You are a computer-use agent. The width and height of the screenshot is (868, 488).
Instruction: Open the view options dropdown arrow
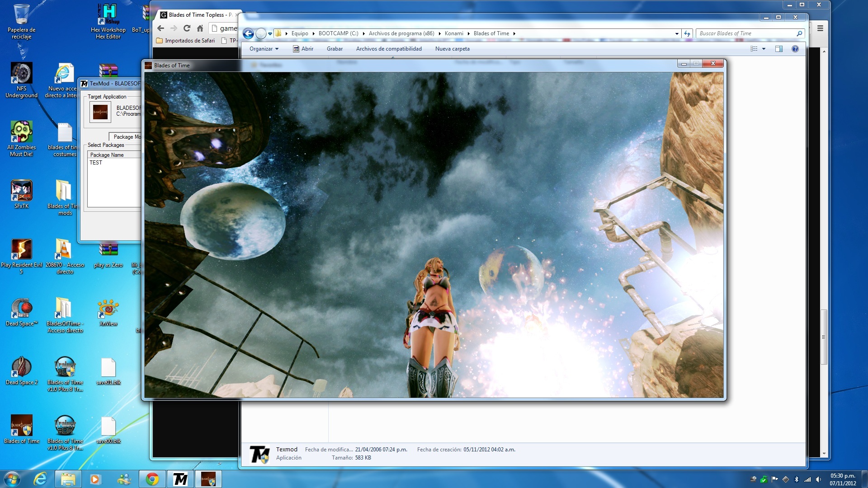(x=764, y=49)
